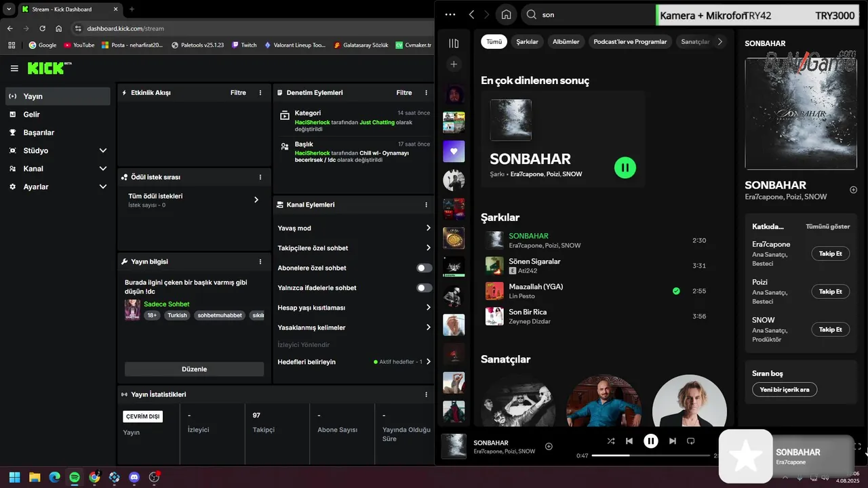Toggle Yalnızca ifadelerle sohbet switch
This screenshot has width=868, height=488.
click(425, 288)
